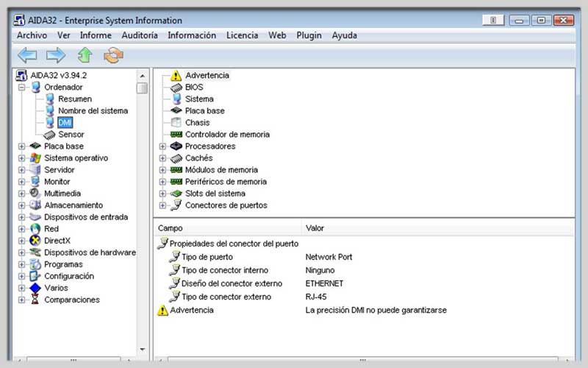Click the Varios blue diamond icon
The height and width of the screenshot is (368, 588).
tap(35, 288)
